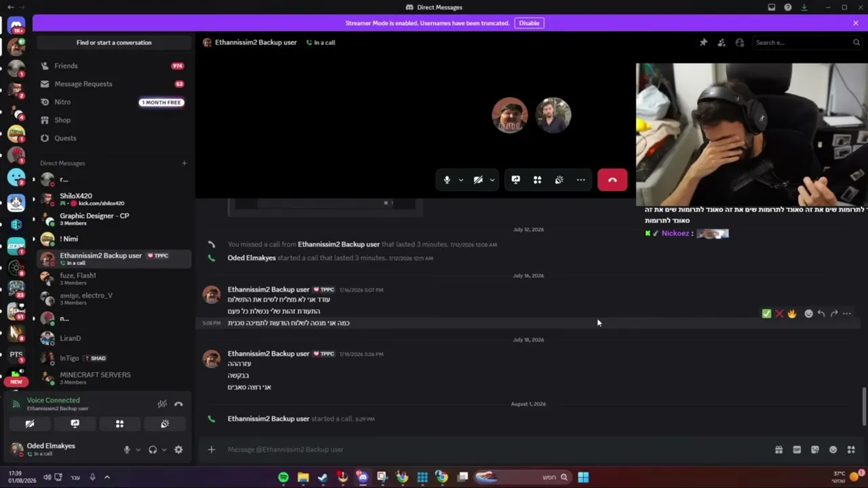The image size is (868, 488).
Task: Add friends to the DM
Action: pos(722,43)
